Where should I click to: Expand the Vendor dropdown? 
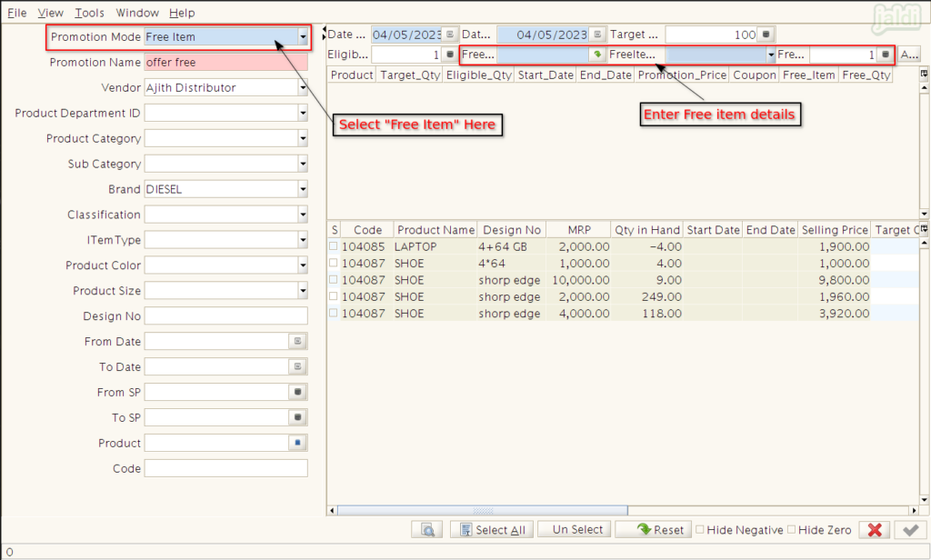[x=303, y=88]
